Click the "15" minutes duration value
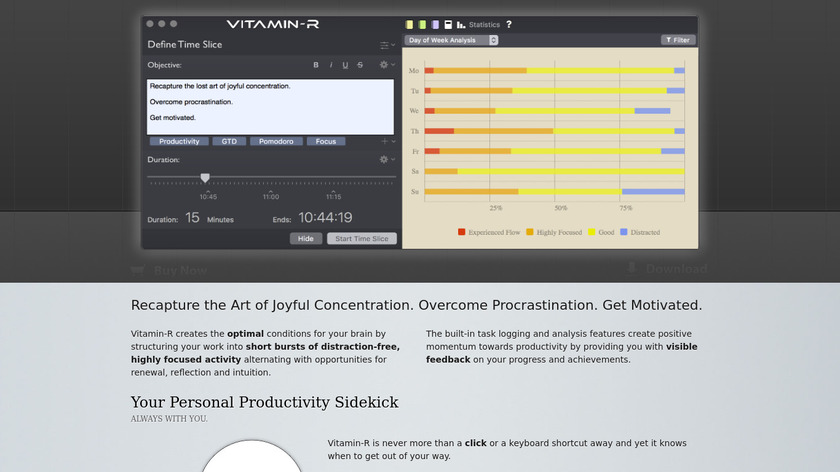 coord(192,218)
